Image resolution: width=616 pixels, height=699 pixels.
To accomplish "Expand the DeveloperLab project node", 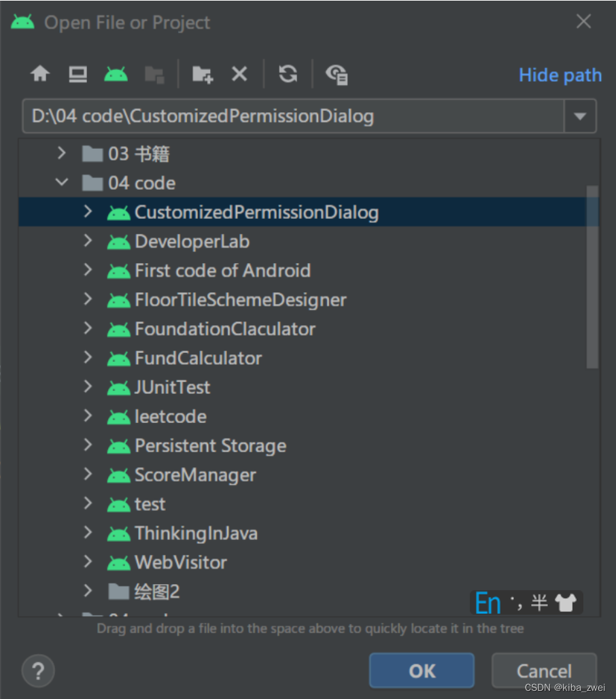I will coord(88,241).
